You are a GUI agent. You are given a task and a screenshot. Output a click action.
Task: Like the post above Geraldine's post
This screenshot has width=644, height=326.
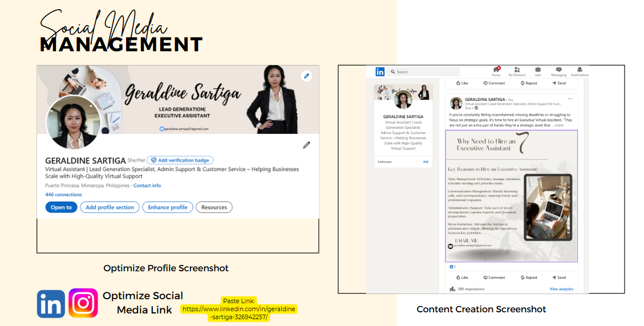(462, 83)
